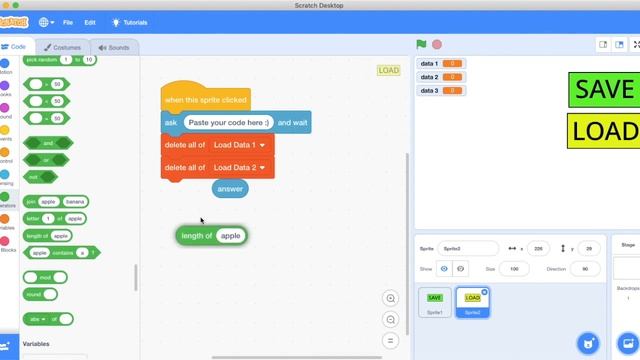Open Tutorials with the lightbulb
This screenshot has width=640, height=360.
[130, 22]
